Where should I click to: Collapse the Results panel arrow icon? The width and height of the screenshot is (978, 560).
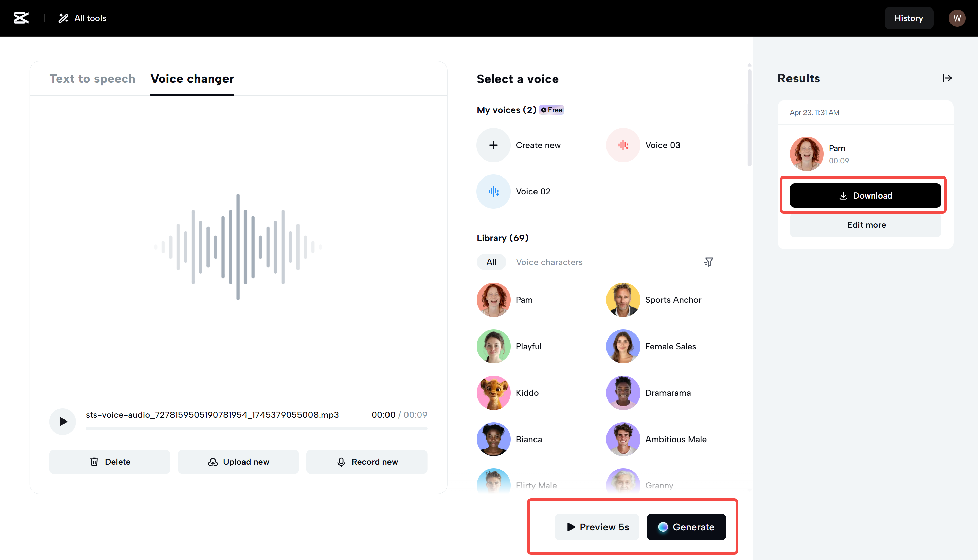(x=947, y=78)
